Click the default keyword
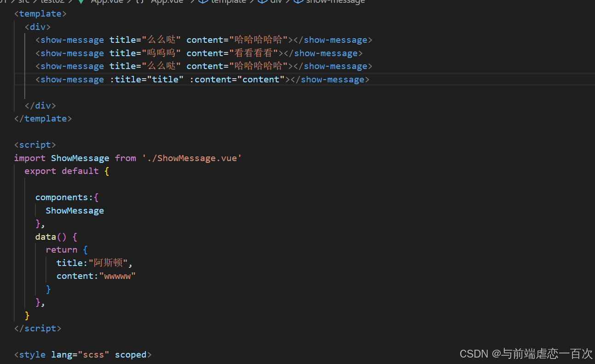This screenshot has width=595, height=364. tap(80, 171)
